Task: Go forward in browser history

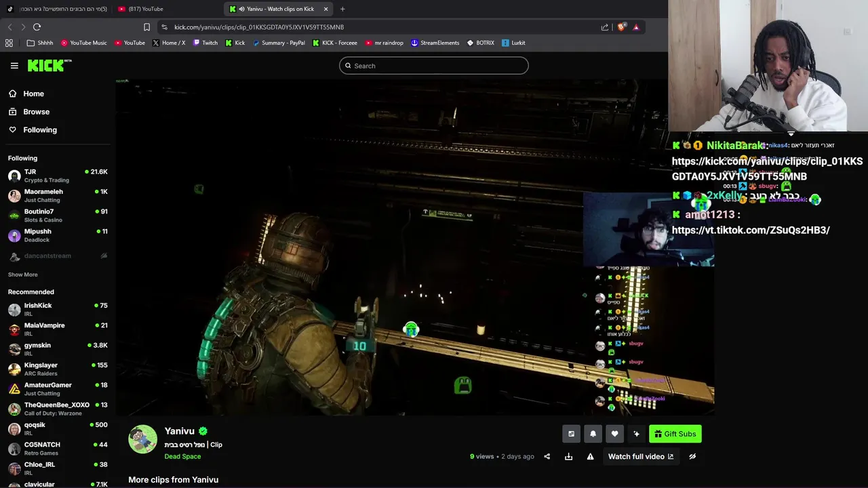Action: pyautogui.click(x=23, y=27)
